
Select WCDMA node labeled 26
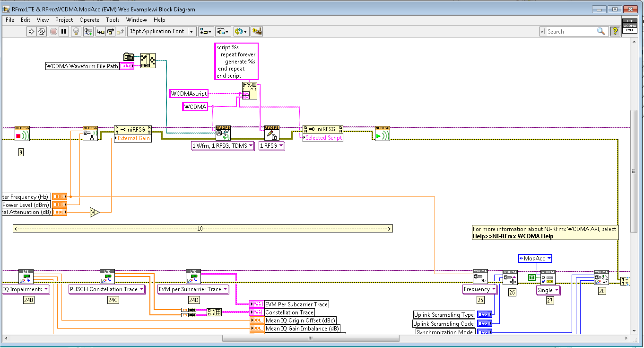tap(510, 278)
